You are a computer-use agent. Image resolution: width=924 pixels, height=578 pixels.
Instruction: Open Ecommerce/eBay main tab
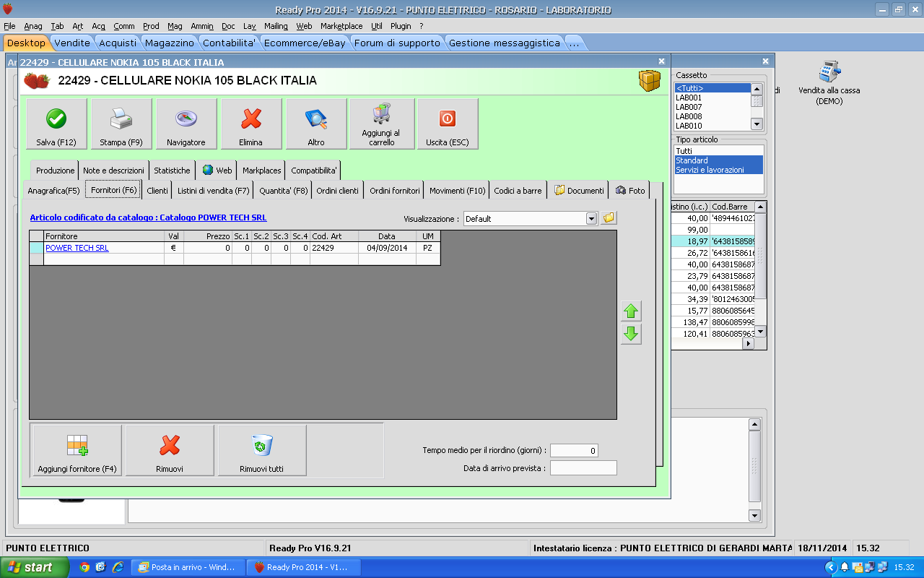pyautogui.click(x=305, y=43)
